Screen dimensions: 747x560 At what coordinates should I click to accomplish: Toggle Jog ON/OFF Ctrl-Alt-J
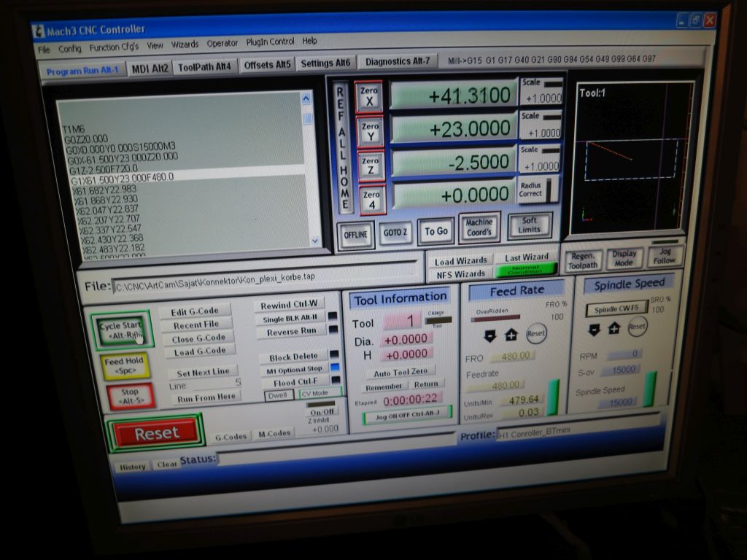point(407,415)
